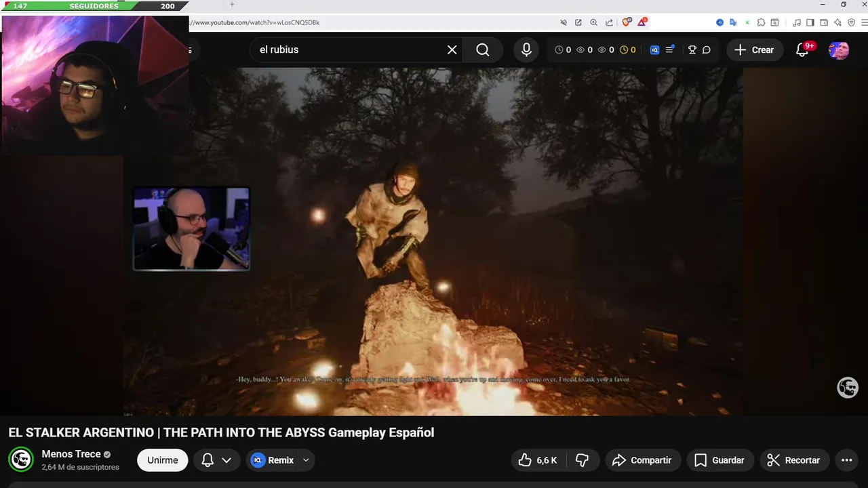This screenshot has height=488, width=868.
Task: Open the Brave Wallet icon
Action: click(x=824, y=22)
